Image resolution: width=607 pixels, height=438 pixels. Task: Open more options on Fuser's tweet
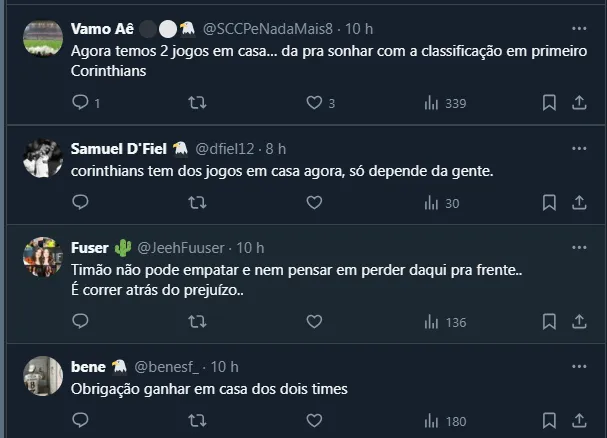pos(579,247)
